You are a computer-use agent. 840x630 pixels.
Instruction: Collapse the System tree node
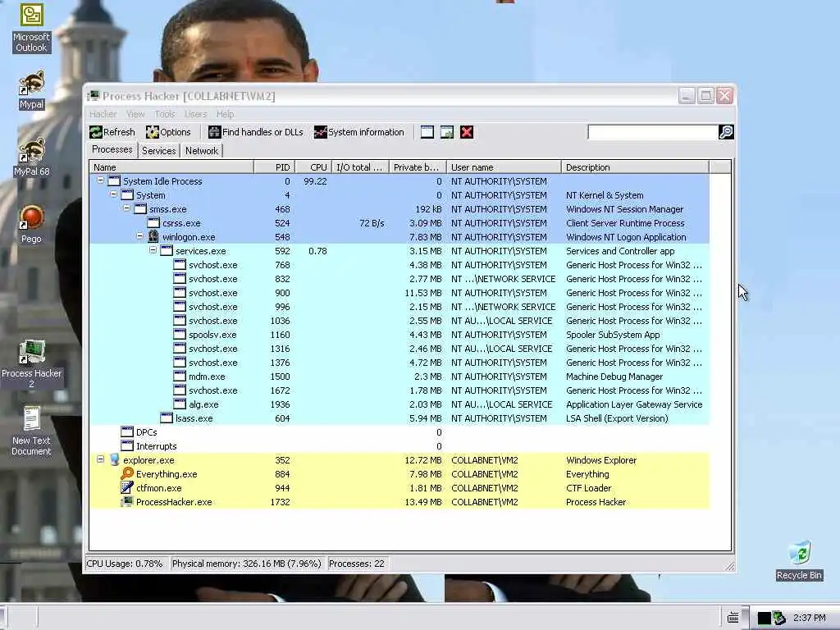point(113,194)
